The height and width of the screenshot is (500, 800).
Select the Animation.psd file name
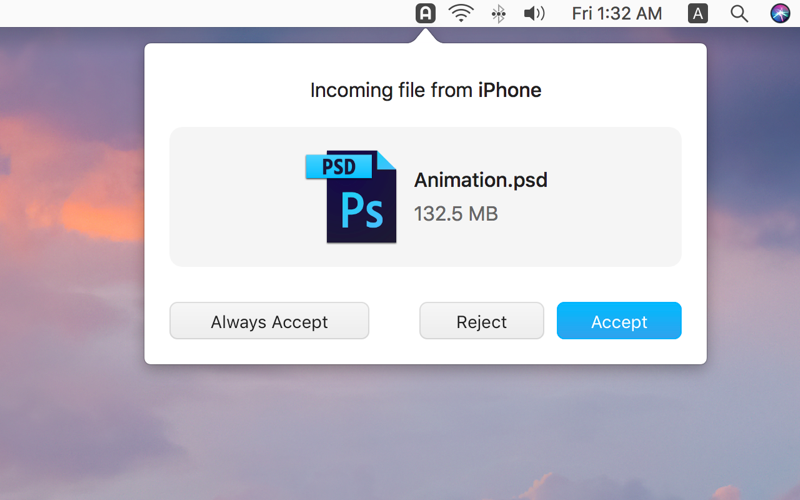(480, 180)
